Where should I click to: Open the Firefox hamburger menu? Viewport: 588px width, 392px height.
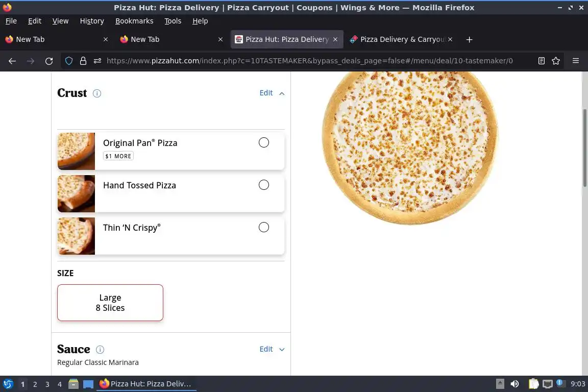576,61
